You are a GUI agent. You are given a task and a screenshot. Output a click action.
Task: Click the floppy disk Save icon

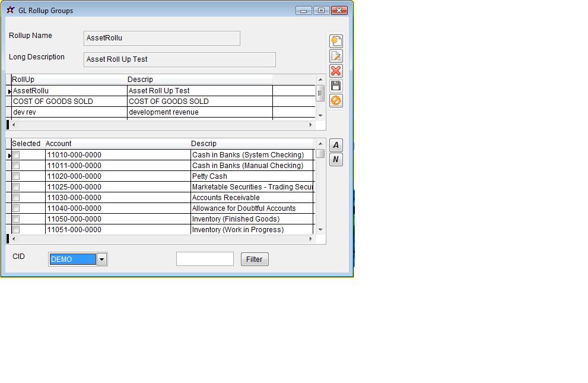click(x=336, y=86)
